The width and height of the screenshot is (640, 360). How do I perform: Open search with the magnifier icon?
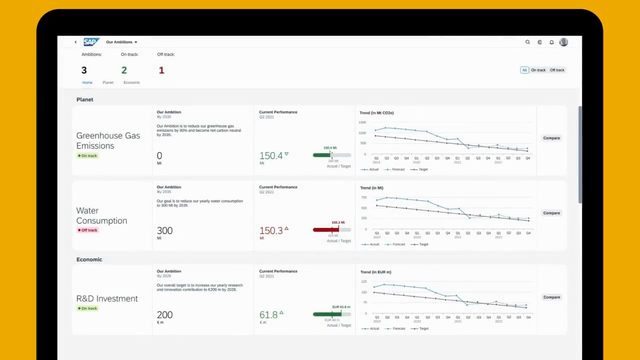tap(527, 42)
